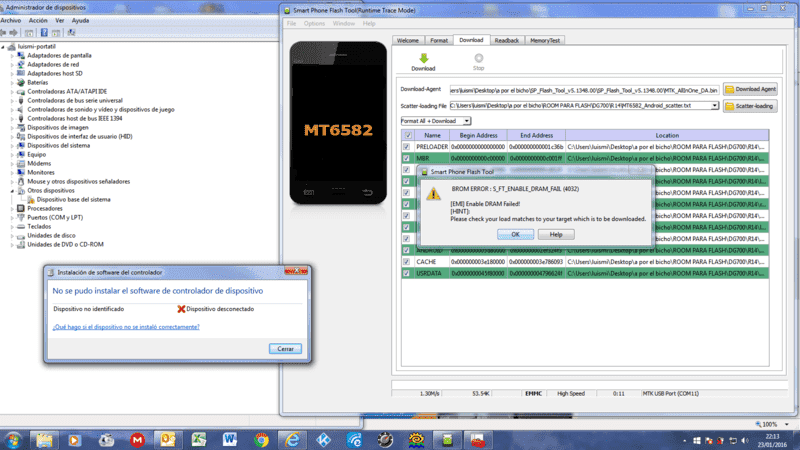800x450 pixels.
Task: Open File Explorer from the taskbar
Action: click(44, 440)
